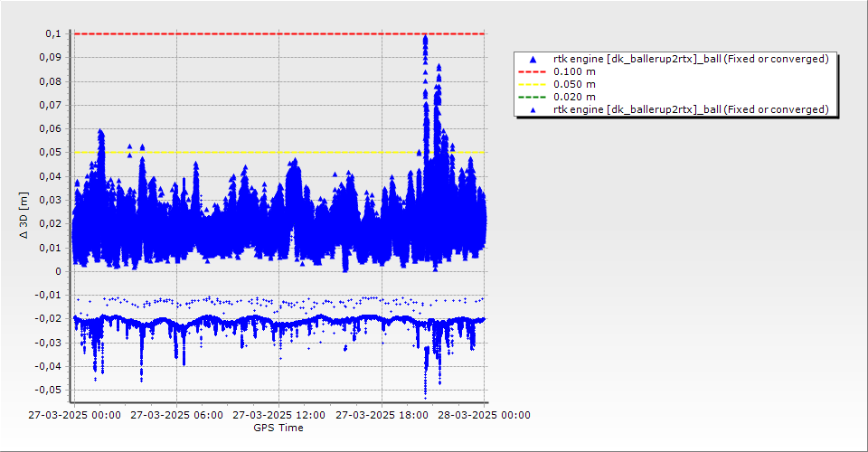Click the positive 0,01 y-axis tick label
868x452 pixels.
coord(51,248)
